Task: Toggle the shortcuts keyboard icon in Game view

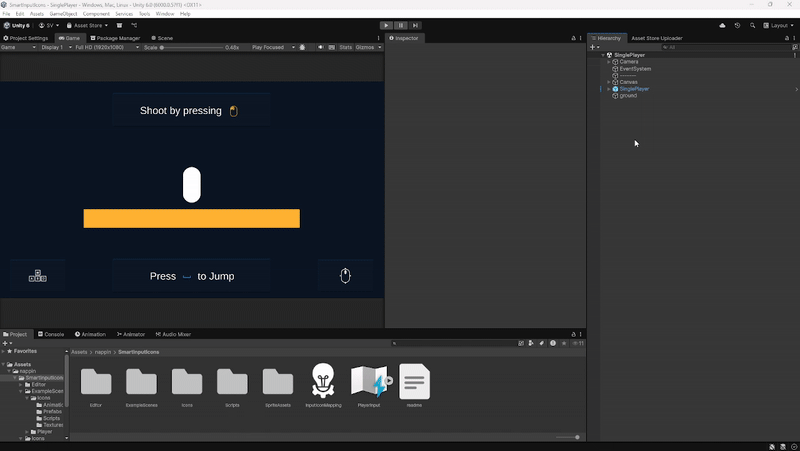Action: (x=332, y=47)
